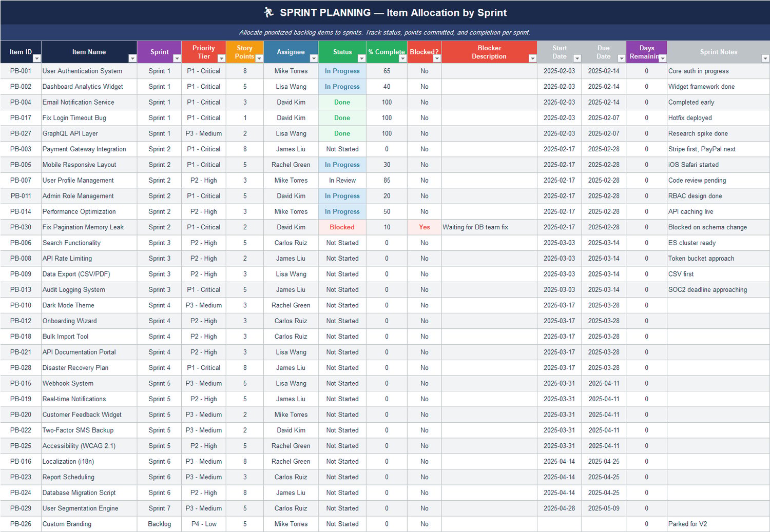The width and height of the screenshot is (770, 532).
Task: Click 'Bulk Import Tool' cell
Action: 89,337
